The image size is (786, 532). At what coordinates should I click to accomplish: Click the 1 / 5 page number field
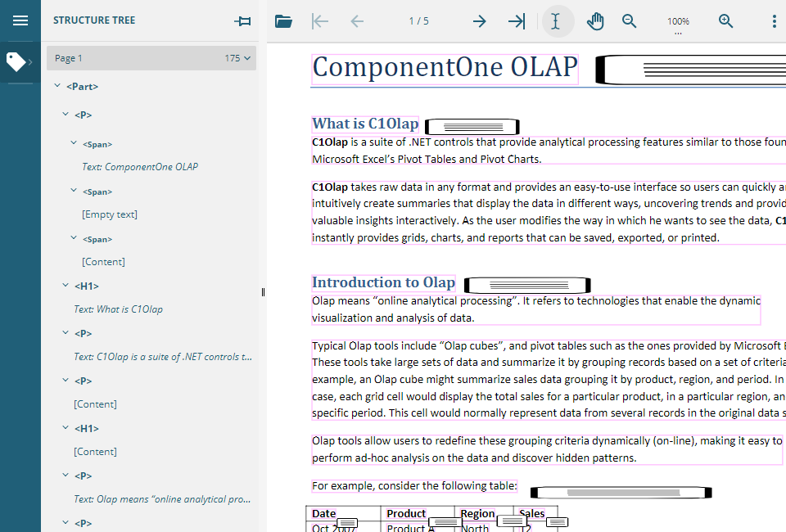418,21
